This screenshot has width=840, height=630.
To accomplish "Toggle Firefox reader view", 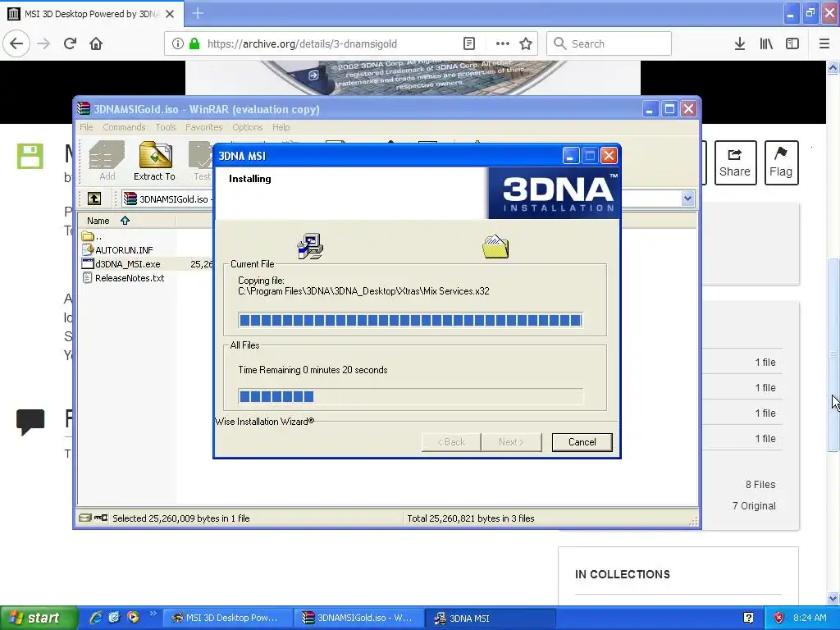I will tap(468, 43).
